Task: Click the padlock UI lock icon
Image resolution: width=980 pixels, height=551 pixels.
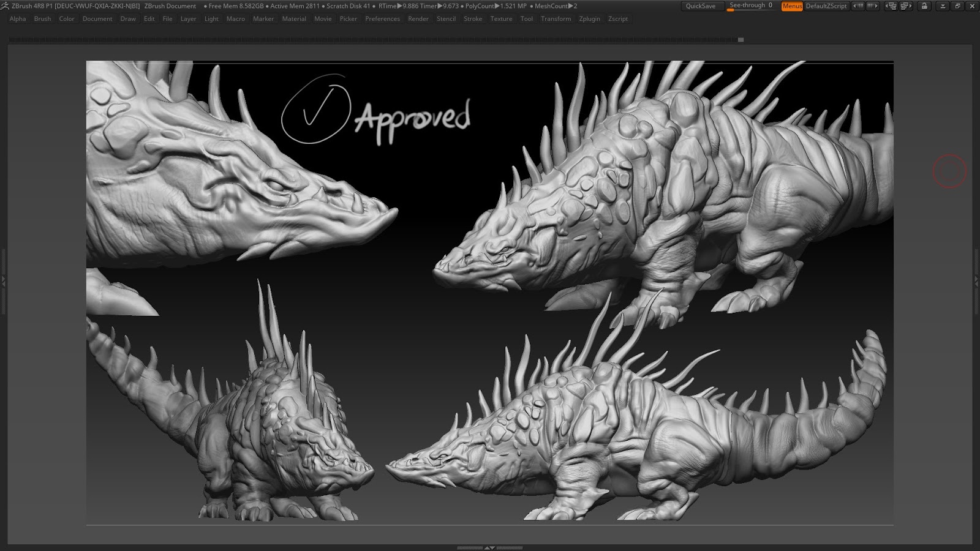Action: (x=924, y=6)
